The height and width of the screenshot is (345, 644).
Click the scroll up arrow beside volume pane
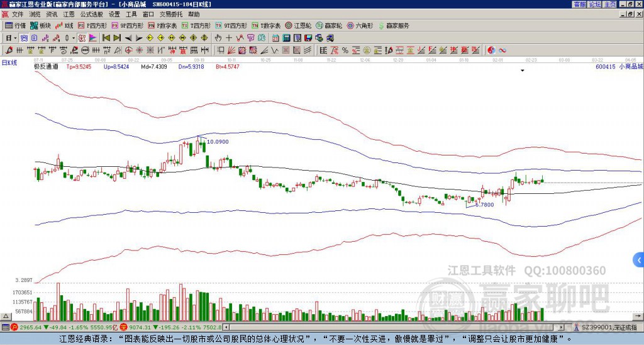(5, 317)
